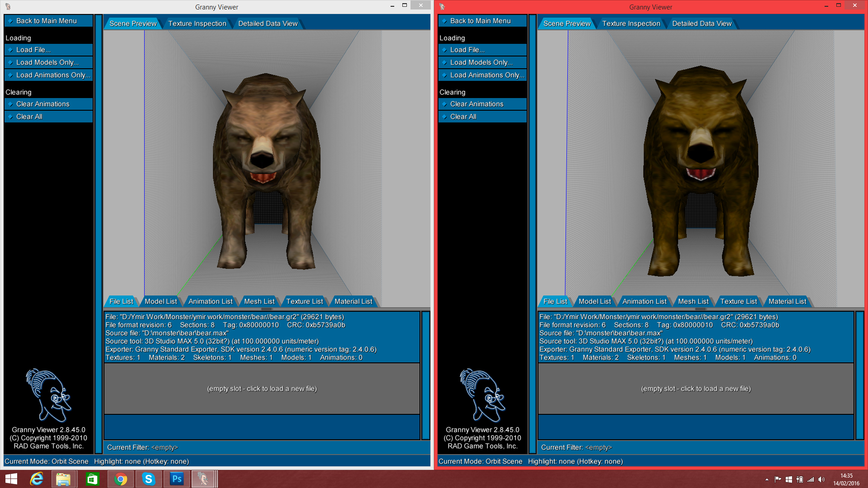Click Clear Animations in left window
This screenshot has height=488, width=868.
tap(48, 104)
